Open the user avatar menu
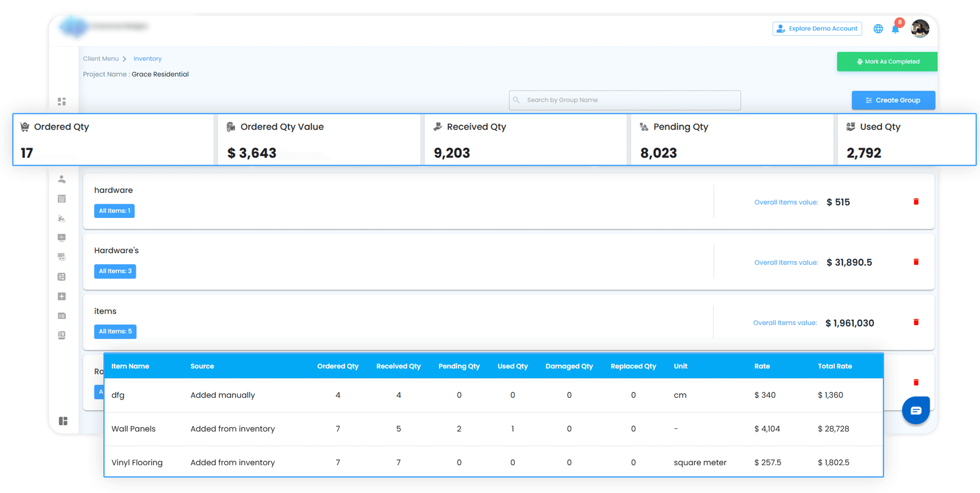This screenshot has width=980, height=493. [x=920, y=29]
